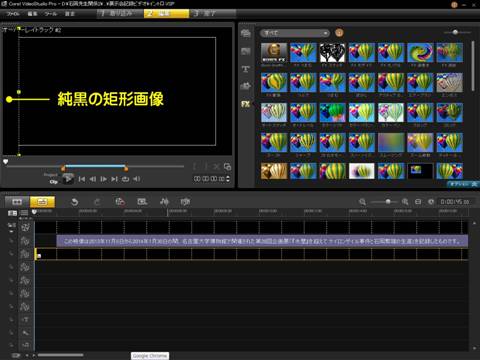Open the ファイル menu
The height and width of the screenshot is (360, 480).
pyautogui.click(x=13, y=14)
